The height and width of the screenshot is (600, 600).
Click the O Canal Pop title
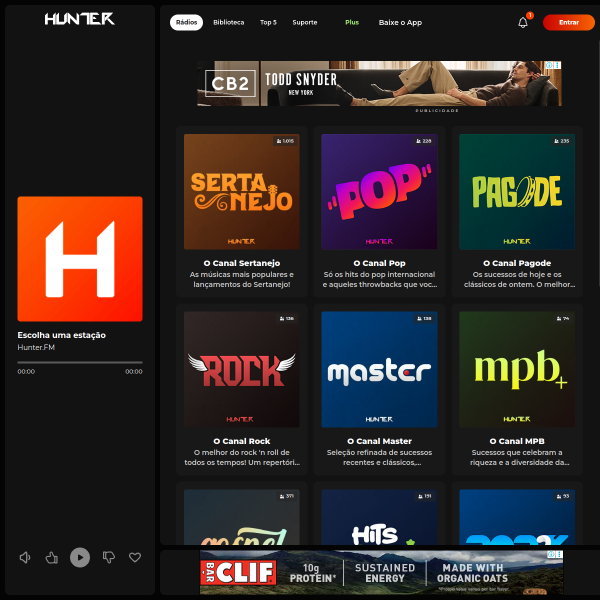pyautogui.click(x=379, y=263)
